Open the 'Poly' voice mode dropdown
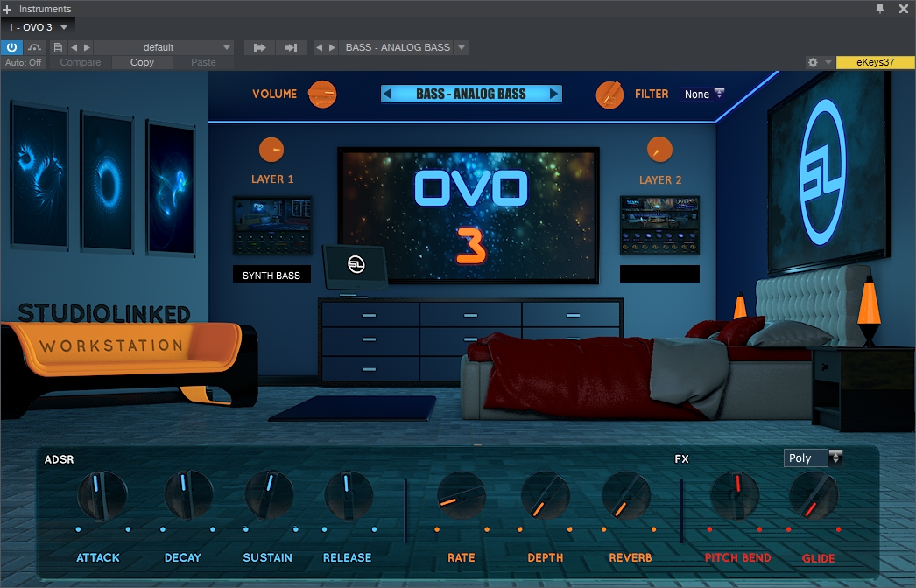916x588 pixels. point(814,458)
